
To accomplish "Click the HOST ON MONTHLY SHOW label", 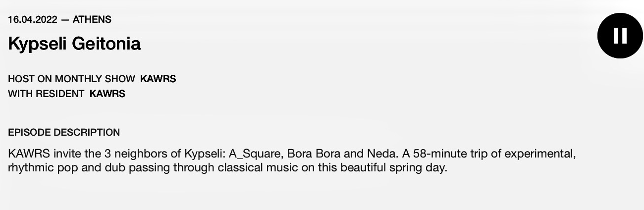I will click(x=71, y=79).
